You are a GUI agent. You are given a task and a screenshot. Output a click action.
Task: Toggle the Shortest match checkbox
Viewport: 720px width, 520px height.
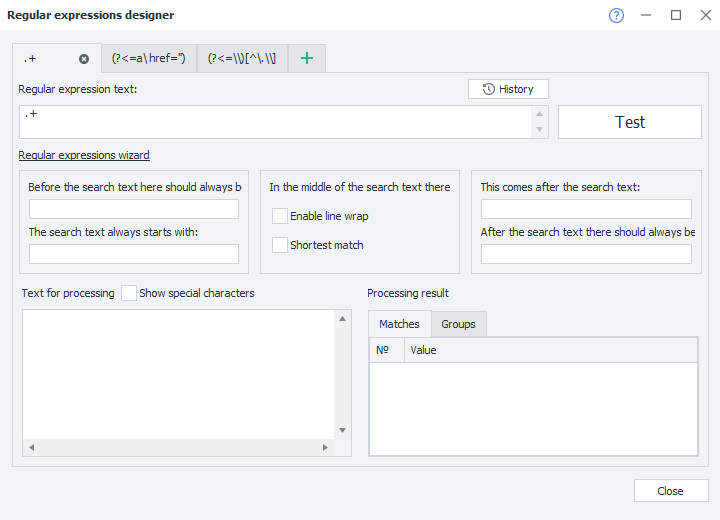pos(280,245)
